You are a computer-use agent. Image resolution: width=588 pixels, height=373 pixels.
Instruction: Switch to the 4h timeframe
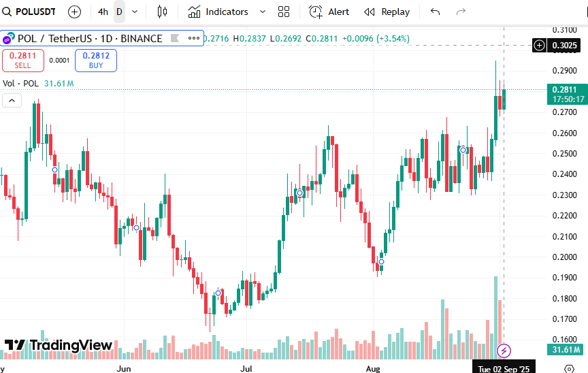click(x=103, y=12)
